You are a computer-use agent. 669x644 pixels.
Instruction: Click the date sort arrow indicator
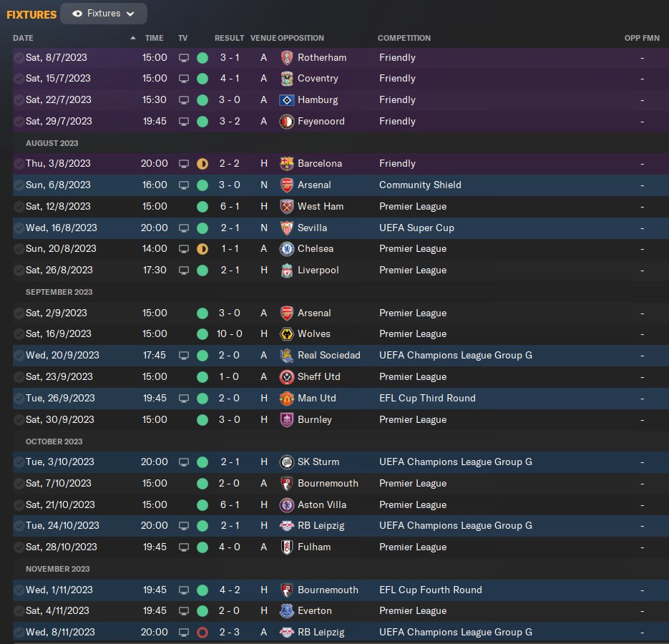[x=132, y=38]
